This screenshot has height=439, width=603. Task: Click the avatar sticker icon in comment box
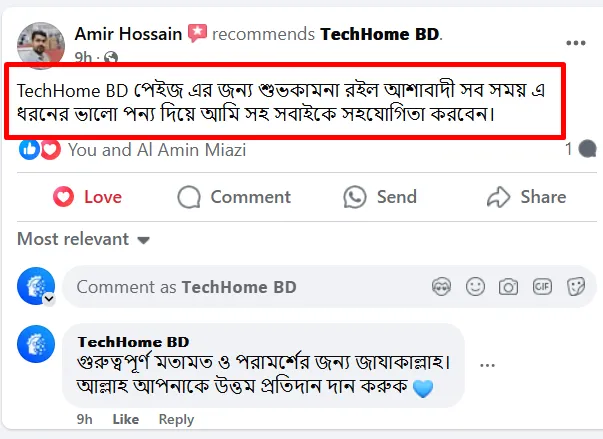(441, 287)
